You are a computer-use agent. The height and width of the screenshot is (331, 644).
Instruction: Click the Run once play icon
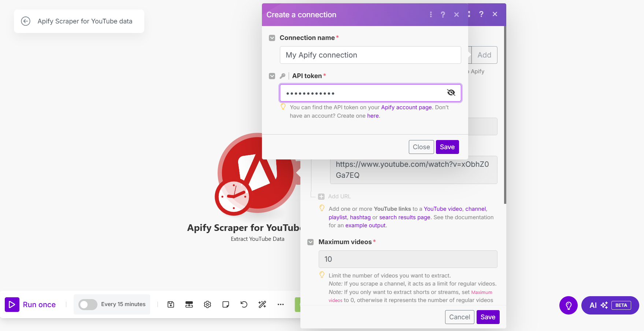12,304
